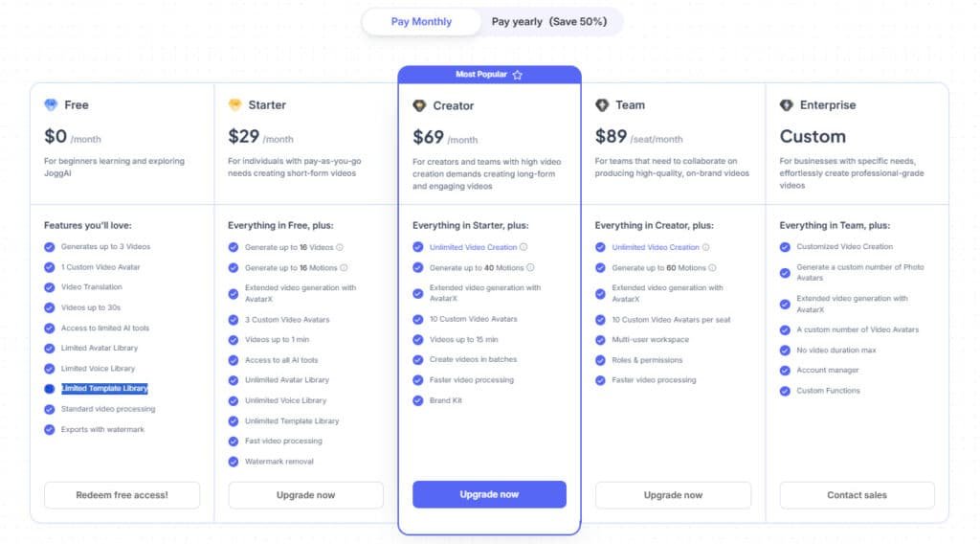Click the Creator plan gem icon
Screen dimensions: 980x544
(x=419, y=106)
